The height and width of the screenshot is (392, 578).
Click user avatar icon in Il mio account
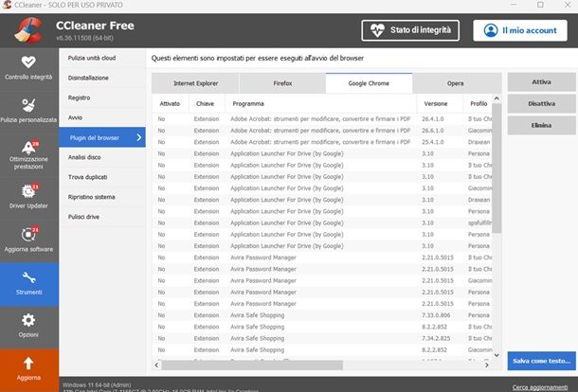click(491, 30)
